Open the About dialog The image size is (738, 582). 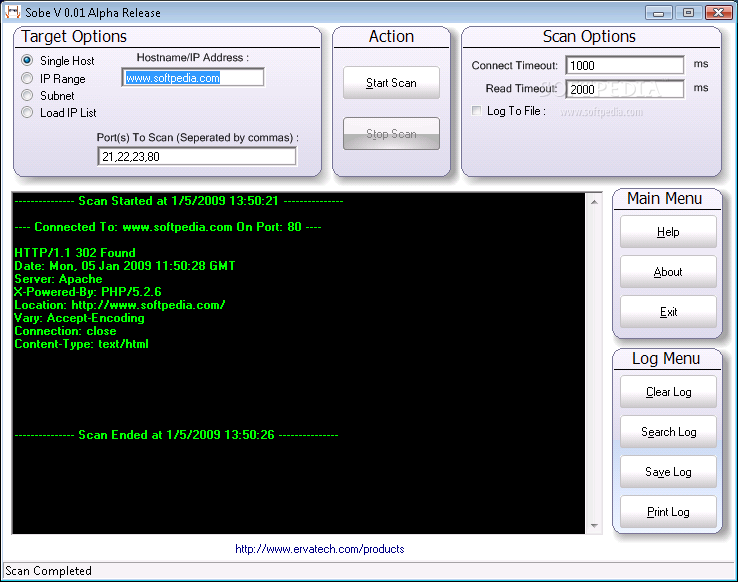(668, 271)
